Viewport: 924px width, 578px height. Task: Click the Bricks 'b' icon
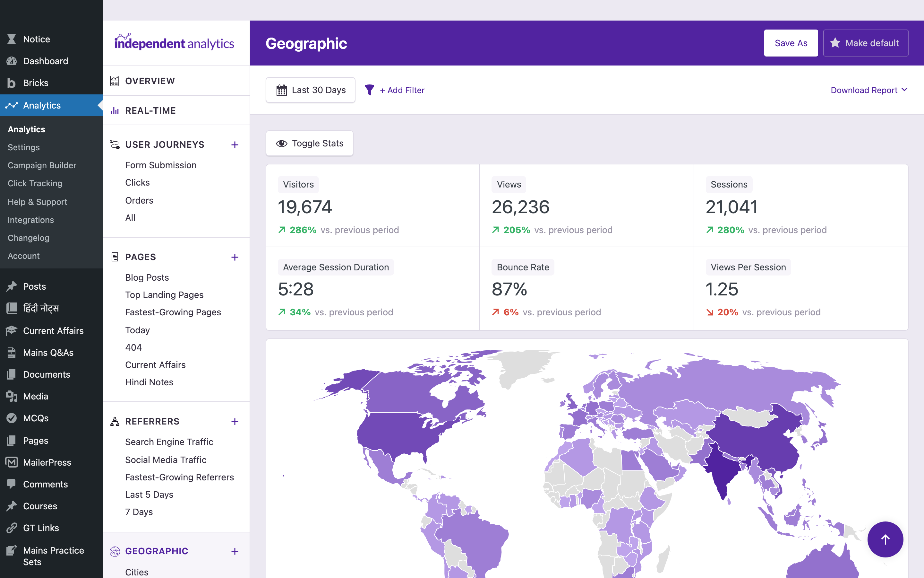[x=12, y=83]
